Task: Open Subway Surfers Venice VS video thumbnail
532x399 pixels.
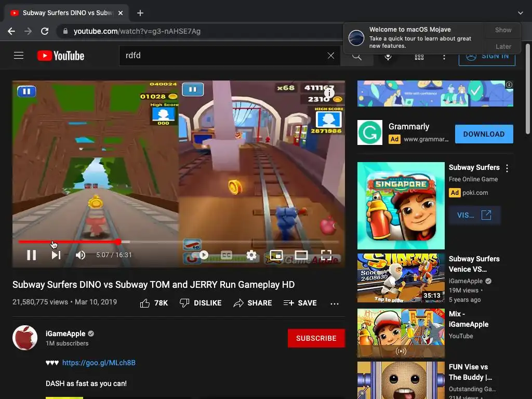Action: tap(401, 278)
